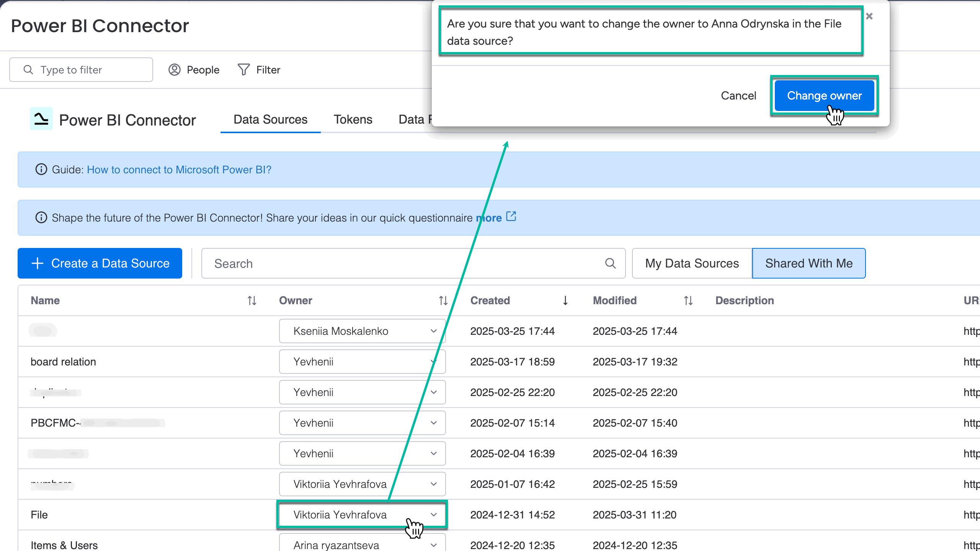The width and height of the screenshot is (980, 551).
Task: Click the external link icon next to more
Action: [x=511, y=217]
